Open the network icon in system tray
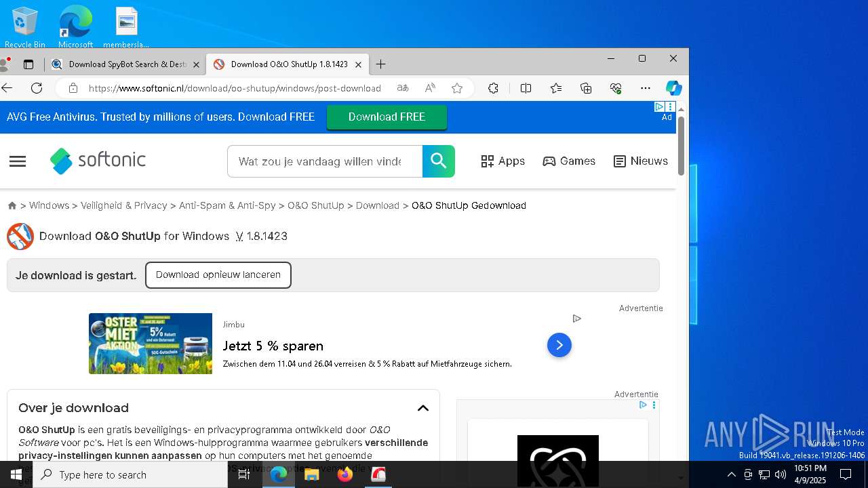Viewport: 868px width, 488px height. [x=764, y=474]
